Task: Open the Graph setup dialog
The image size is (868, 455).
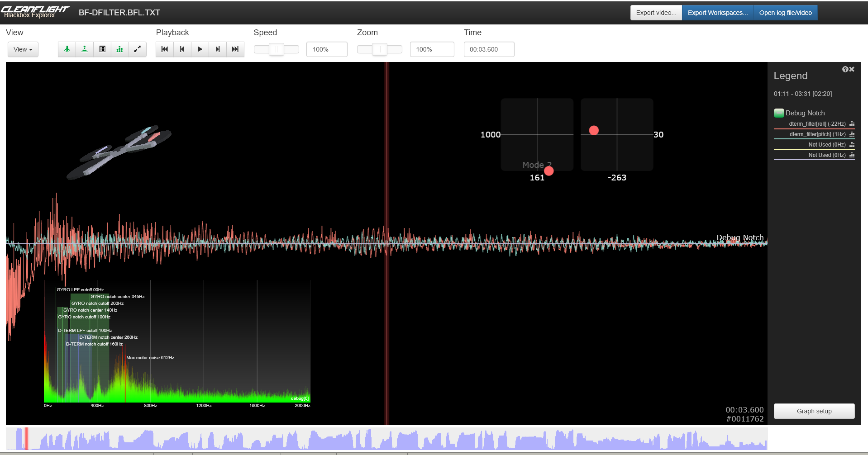Action: coord(814,411)
